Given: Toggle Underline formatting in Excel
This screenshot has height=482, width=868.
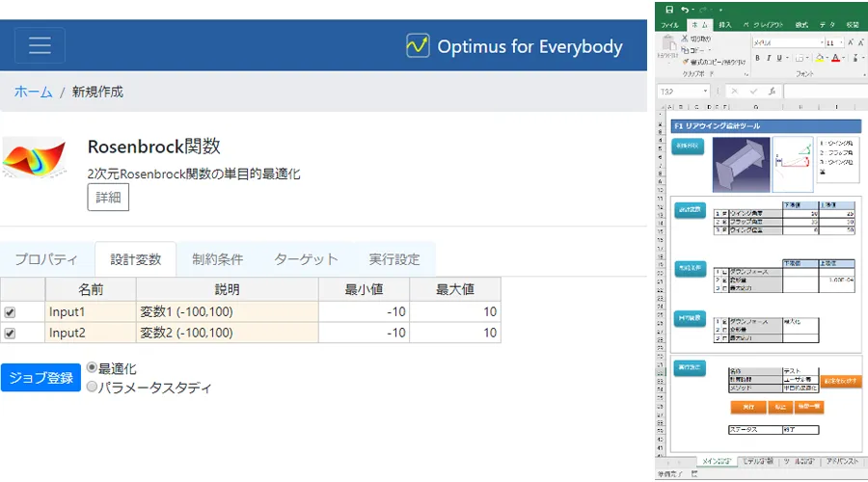Looking at the screenshot, I should pos(779,58).
